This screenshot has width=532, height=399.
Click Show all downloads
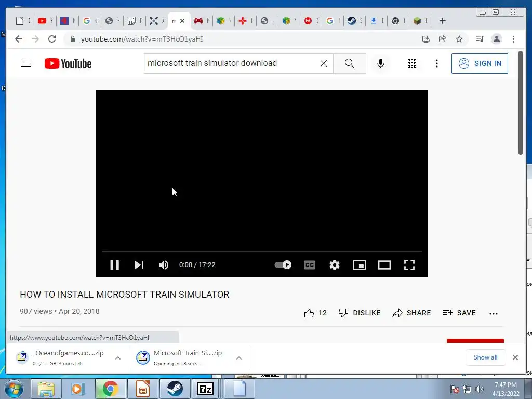click(486, 357)
